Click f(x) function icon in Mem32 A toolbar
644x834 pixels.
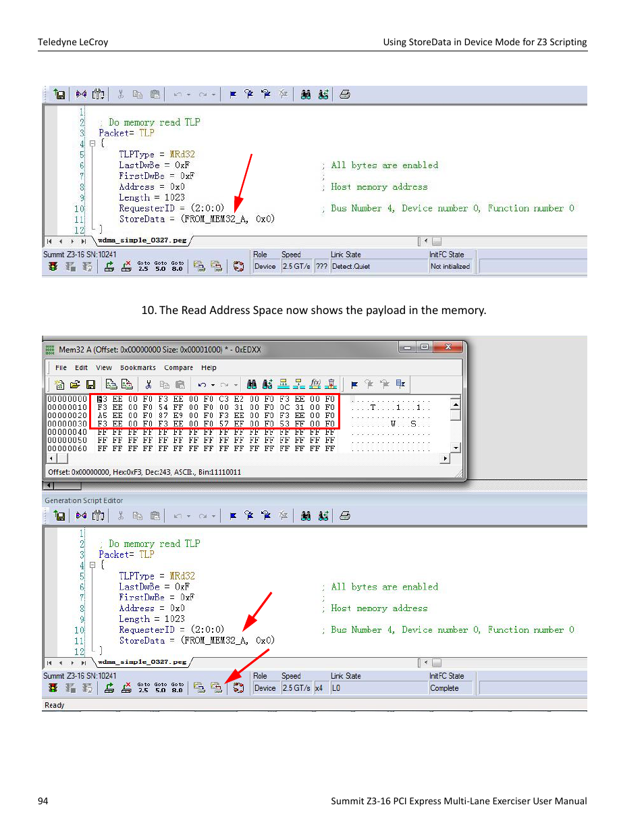315,384
